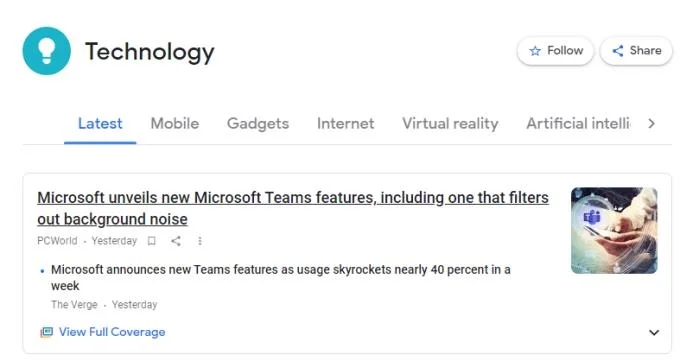Open The Verge Teams usage skyrockets article
680x361 pixels.
(281, 278)
